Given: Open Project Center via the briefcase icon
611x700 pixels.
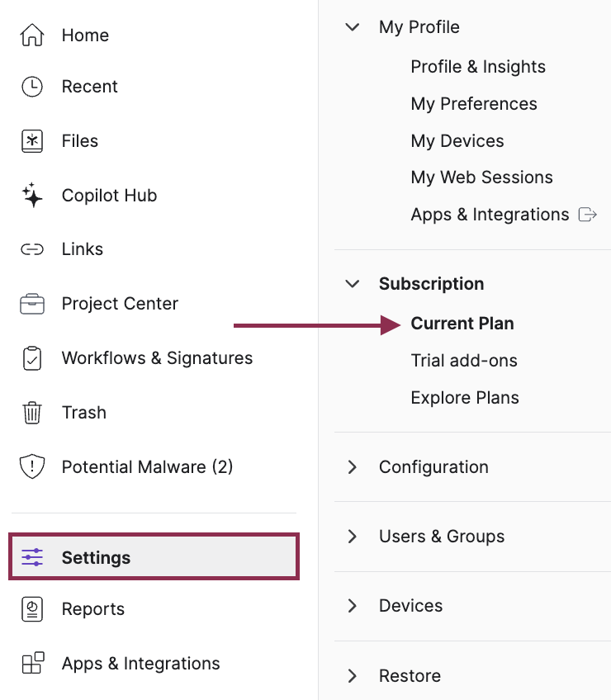Looking at the screenshot, I should pos(31,303).
